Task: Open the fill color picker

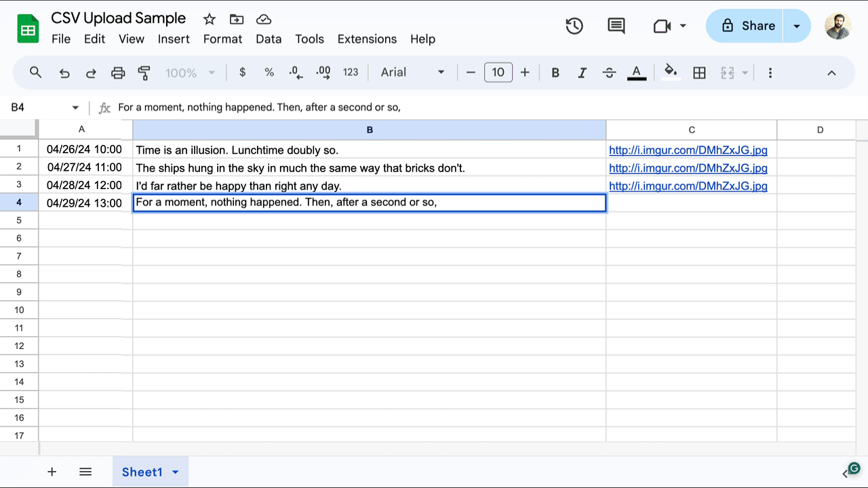Action: coord(671,73)
